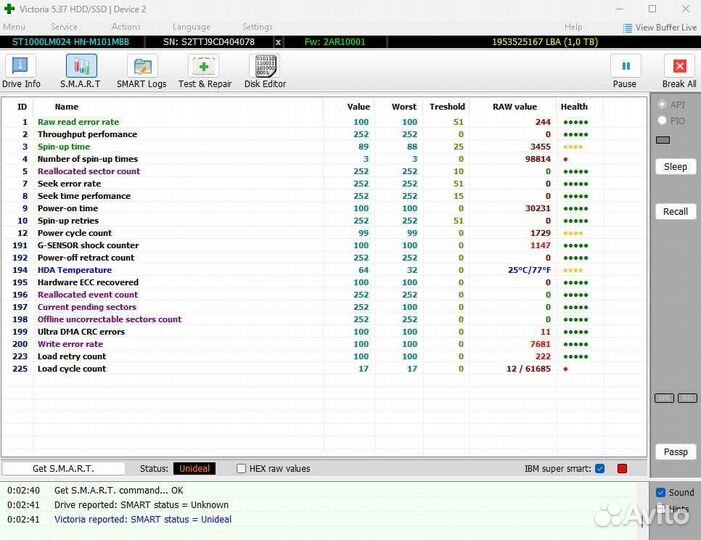Viewport: 701px width, 540px height.
Task: Toggle the Sound checkbox
Action: pos(660,492)
